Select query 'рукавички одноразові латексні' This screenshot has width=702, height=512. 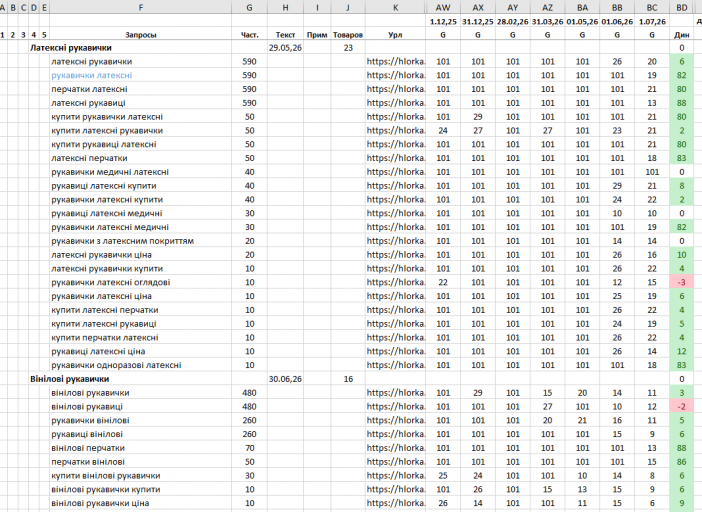116,365
